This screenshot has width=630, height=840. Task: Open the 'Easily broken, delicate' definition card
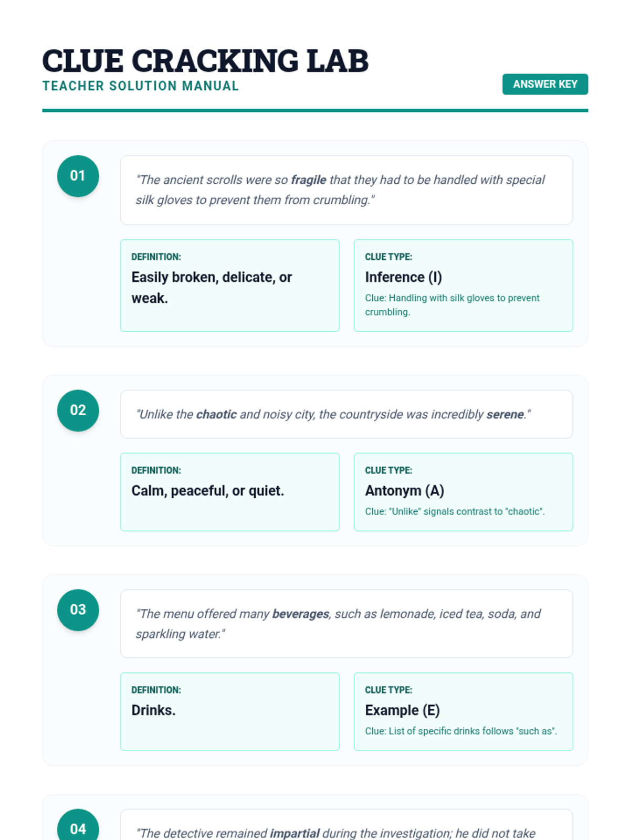[x=230, y=286]
